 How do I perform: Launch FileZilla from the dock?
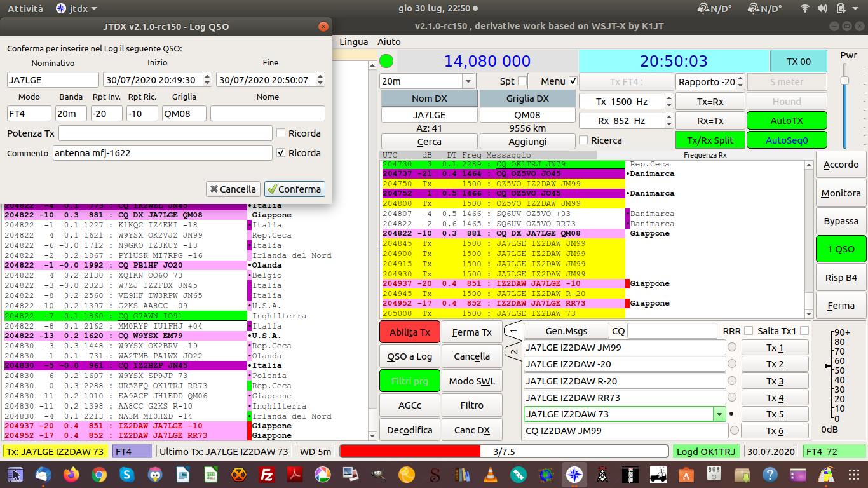coord(267,474)
